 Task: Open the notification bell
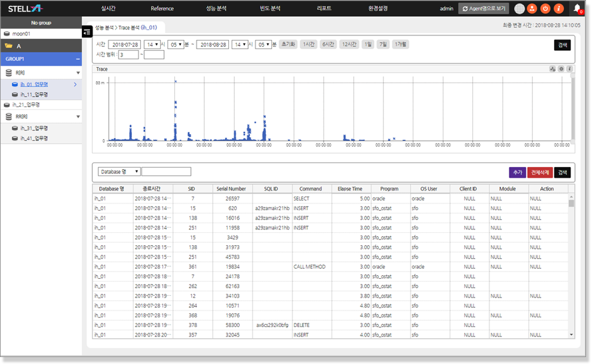[577, 9]
